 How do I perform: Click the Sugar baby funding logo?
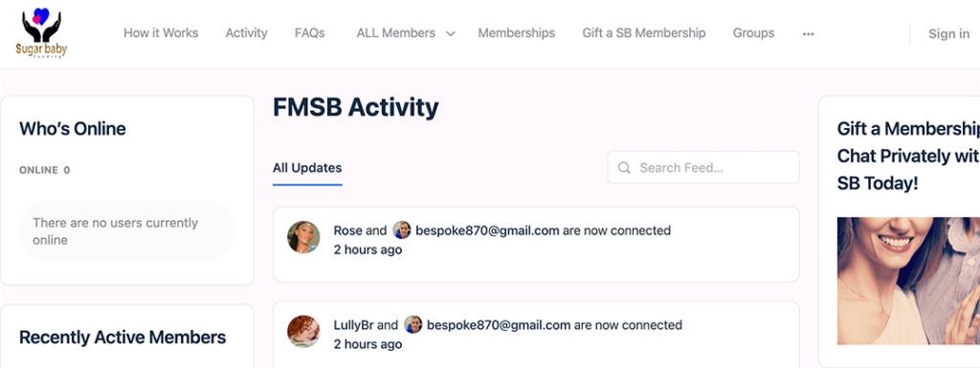point(42,33)
